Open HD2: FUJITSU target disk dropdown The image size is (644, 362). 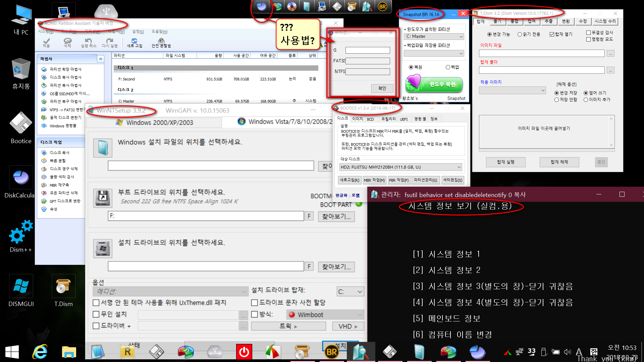click(401, 167)
